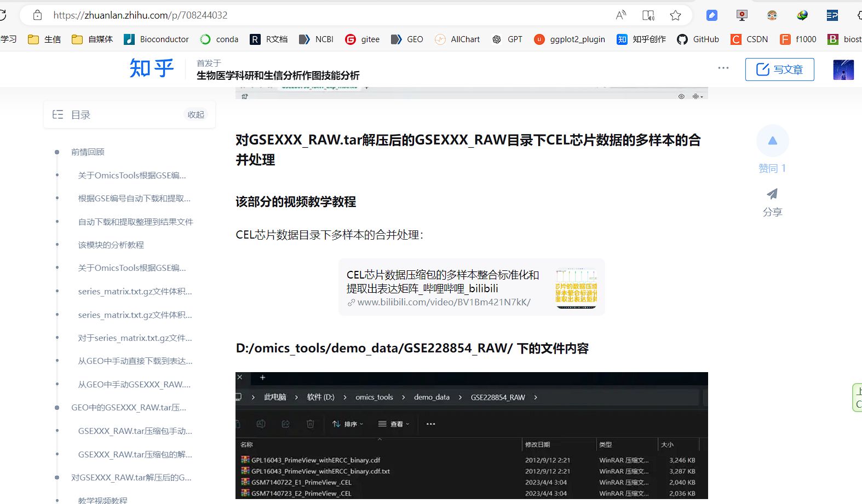
Task: Jump to 前情回顾 in contents
Action: pos(88,152)
